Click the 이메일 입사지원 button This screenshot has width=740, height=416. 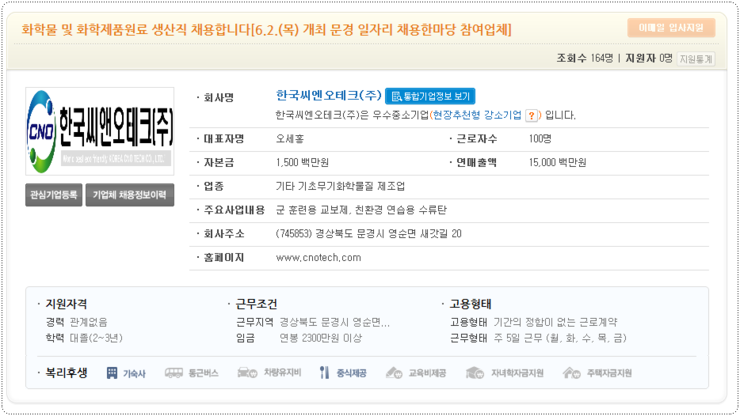click(x=671, y=28)
